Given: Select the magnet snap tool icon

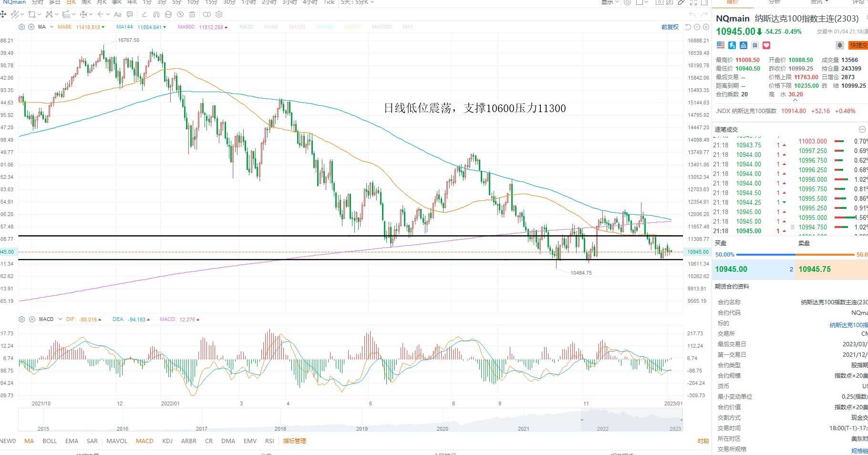Looking at the screenshot, I should [x=156, y=14].
